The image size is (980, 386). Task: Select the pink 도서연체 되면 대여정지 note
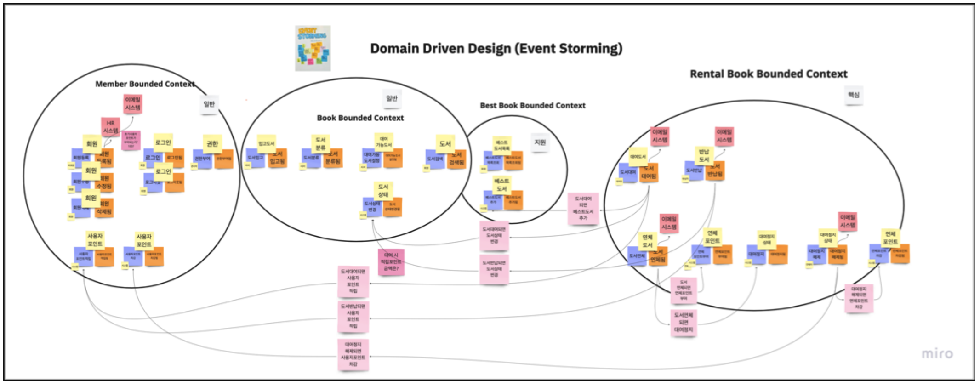[x=684, y=323]
